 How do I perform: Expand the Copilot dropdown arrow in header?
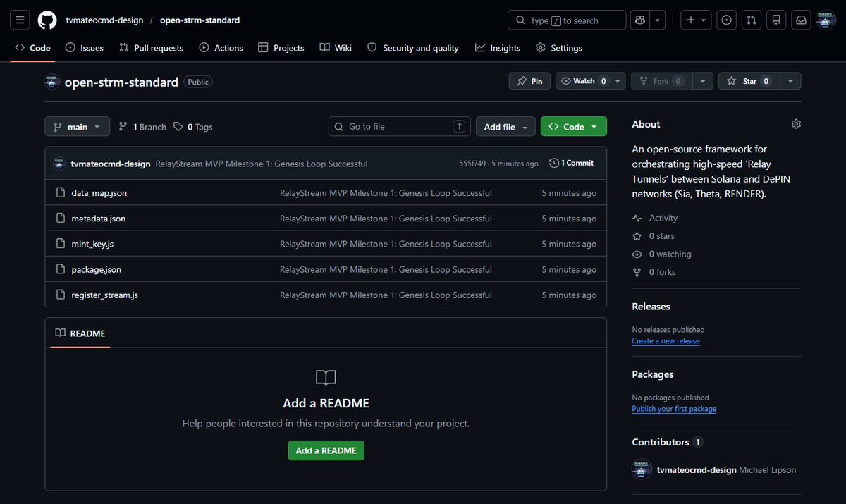coord(657,20)
